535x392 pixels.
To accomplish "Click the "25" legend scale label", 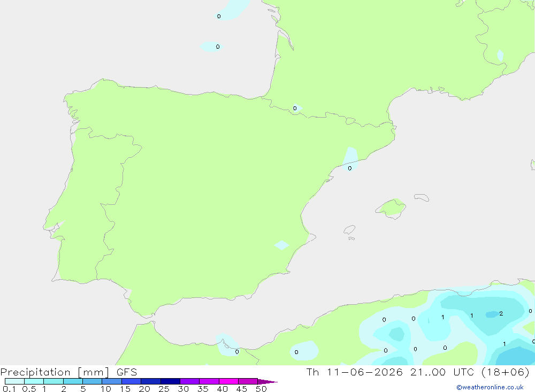I will coord(164,389).
